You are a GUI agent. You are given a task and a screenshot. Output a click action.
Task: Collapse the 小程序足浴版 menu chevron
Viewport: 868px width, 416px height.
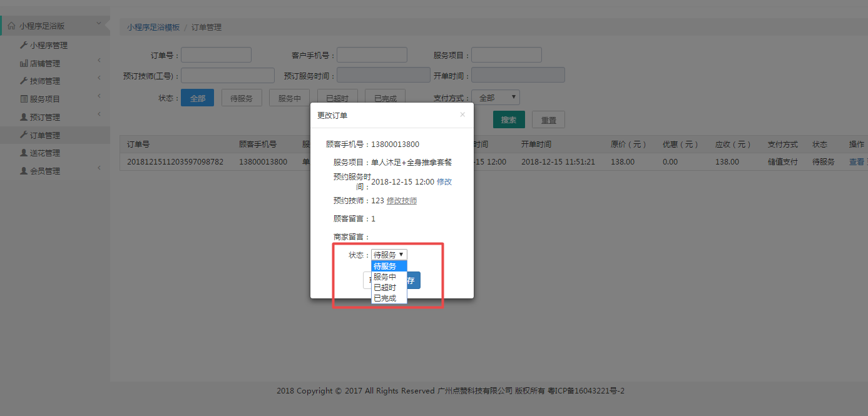(x=99, y=24)
